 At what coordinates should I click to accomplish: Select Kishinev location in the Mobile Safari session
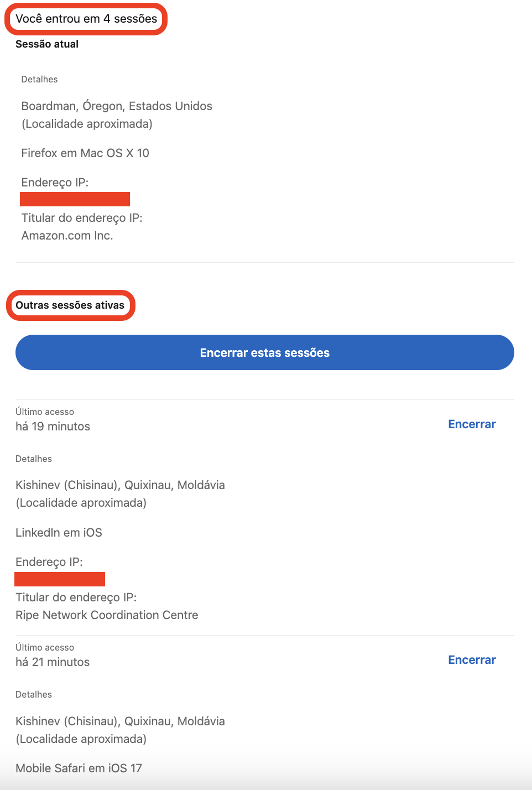coord(120,721)
